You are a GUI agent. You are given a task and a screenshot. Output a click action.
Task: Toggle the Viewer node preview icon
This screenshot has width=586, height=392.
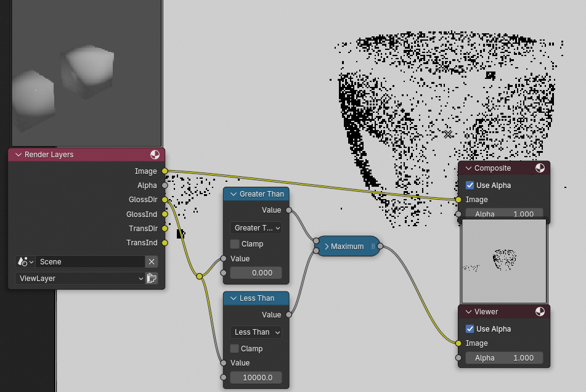(540, 312)
